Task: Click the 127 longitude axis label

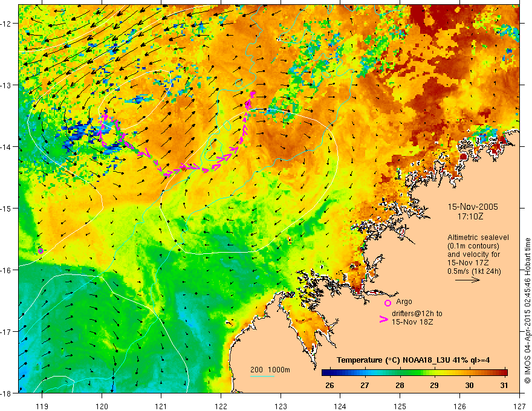Action: click(519, 406)
